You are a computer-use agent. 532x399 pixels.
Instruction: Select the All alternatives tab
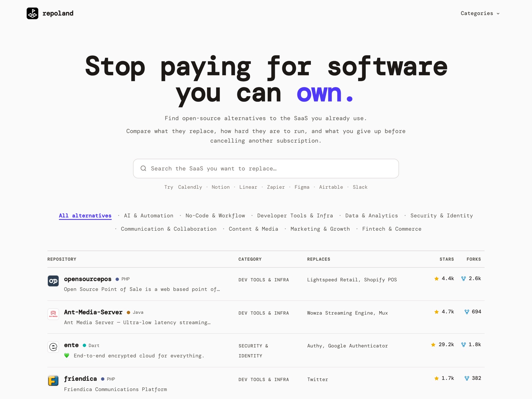click(x=85, y=216)
